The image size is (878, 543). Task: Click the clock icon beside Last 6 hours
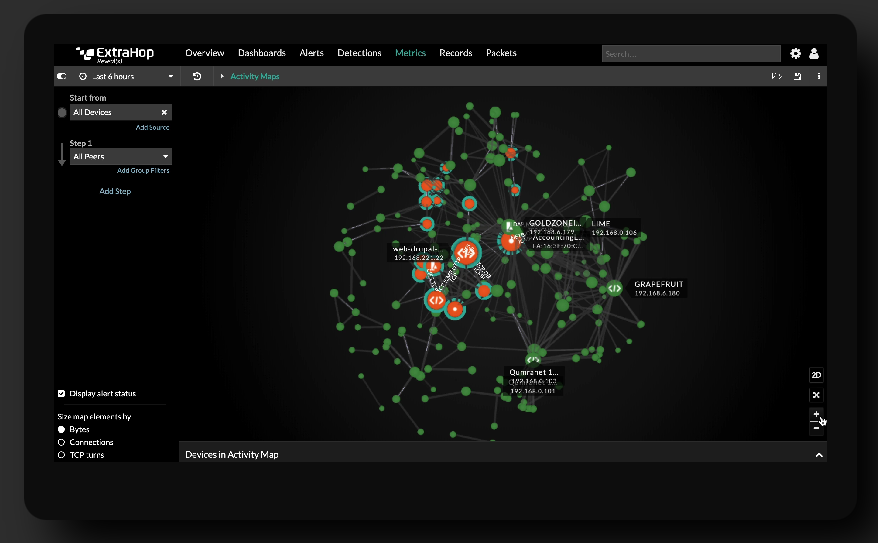click(83, 76)
